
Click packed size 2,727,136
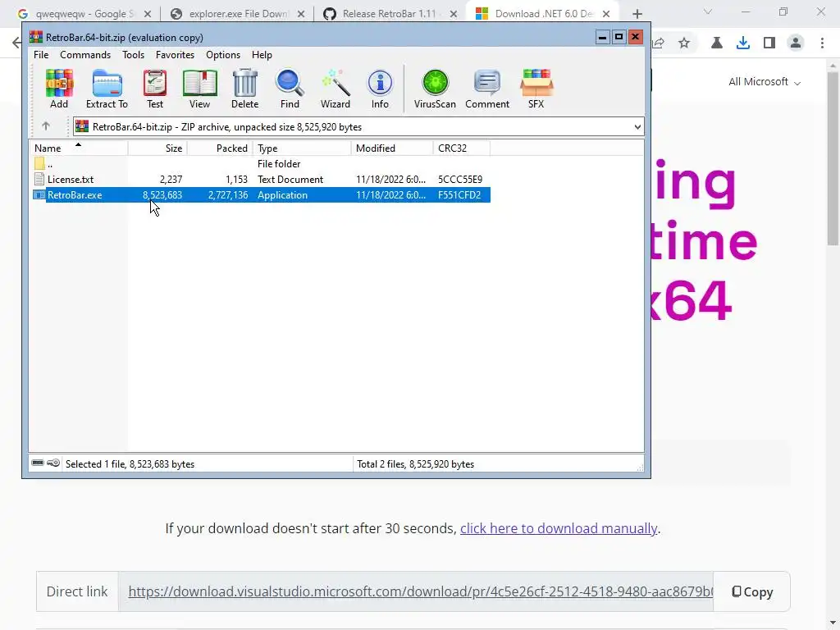(228, 195)
